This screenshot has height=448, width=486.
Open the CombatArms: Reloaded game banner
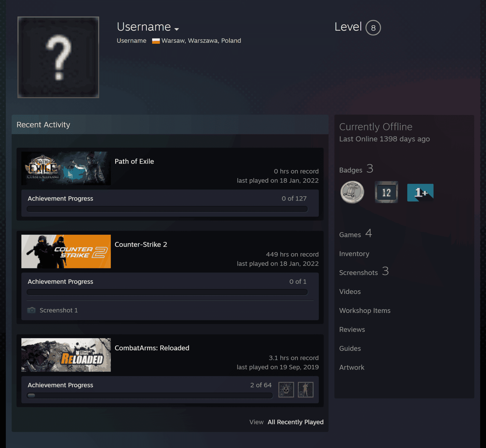tap(66, 355)
